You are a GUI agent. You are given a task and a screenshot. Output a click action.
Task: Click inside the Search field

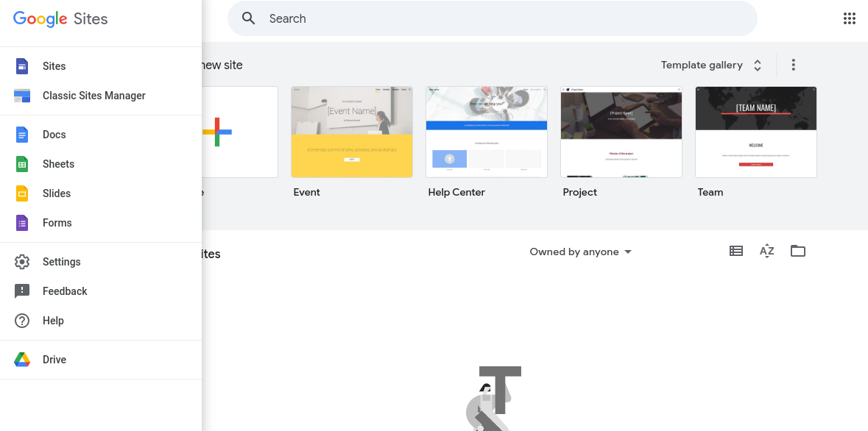pos(492,18)
